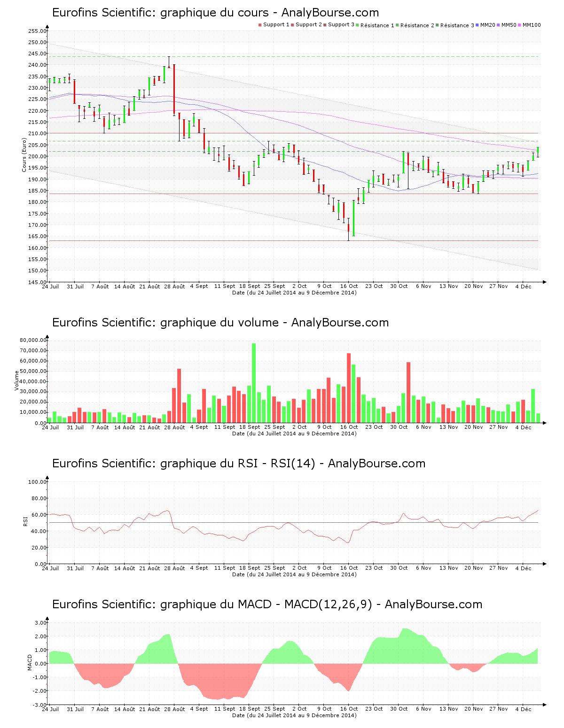The width and height of the screenshot is (564, 728).
Task: Click the tallest green volume bar near 18 Sept
Action: tap(254, 383)
